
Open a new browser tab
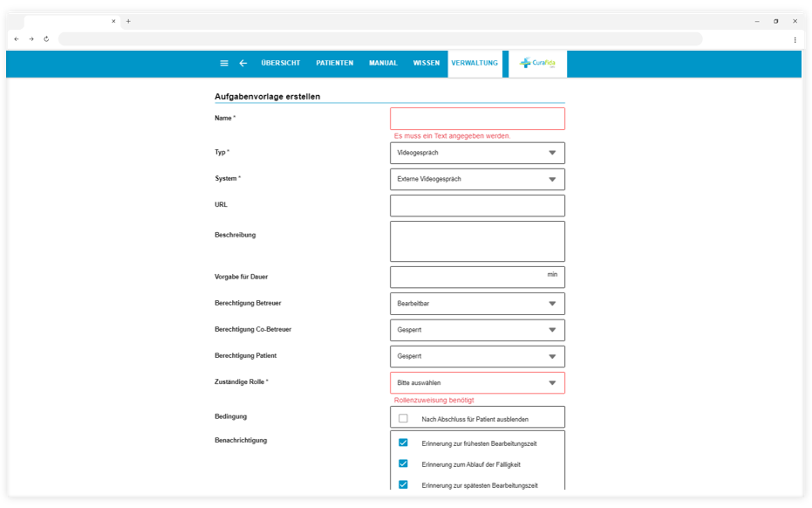(128, 21)
